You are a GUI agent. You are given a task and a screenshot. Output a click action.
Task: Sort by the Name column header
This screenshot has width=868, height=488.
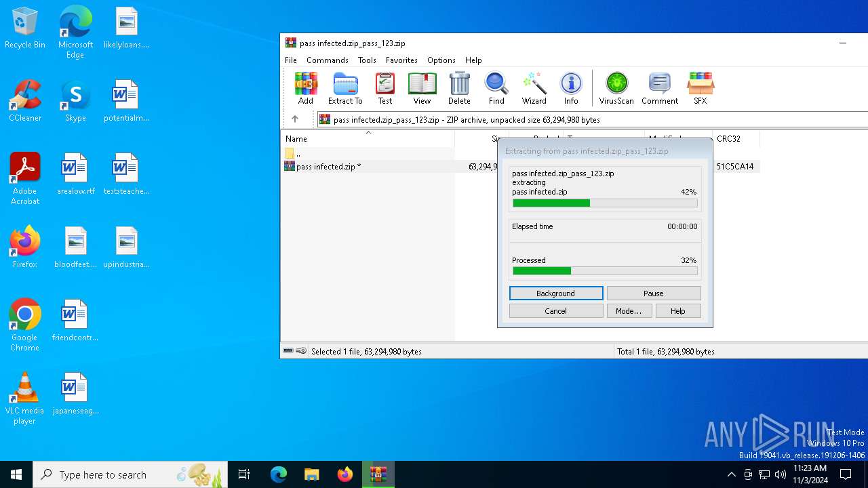tap(368, 138)
